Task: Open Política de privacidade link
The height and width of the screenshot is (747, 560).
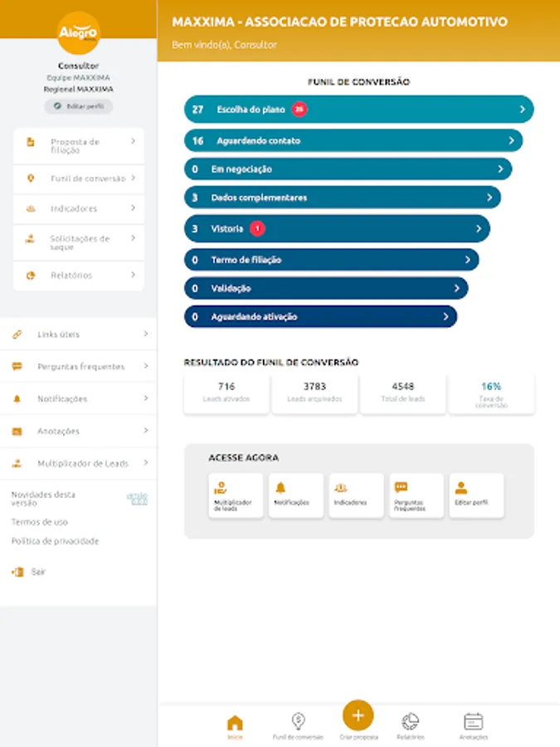Action: (x=56, y=541)
